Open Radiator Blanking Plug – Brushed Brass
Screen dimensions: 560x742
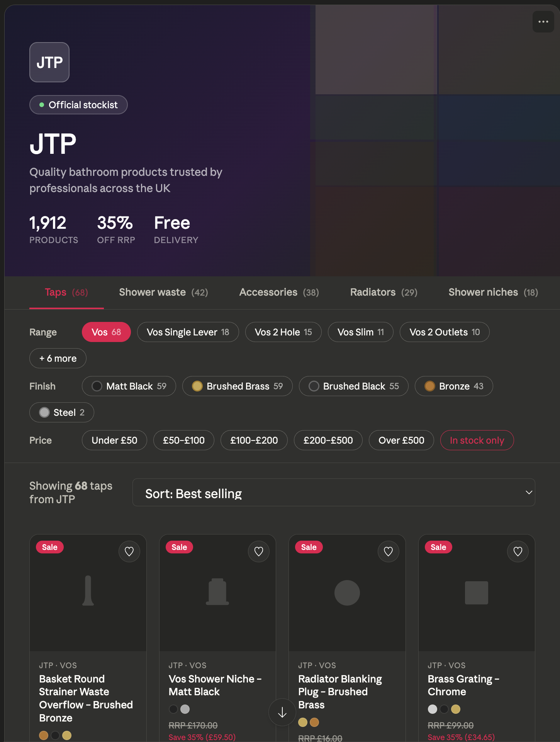tap(340, 692)
